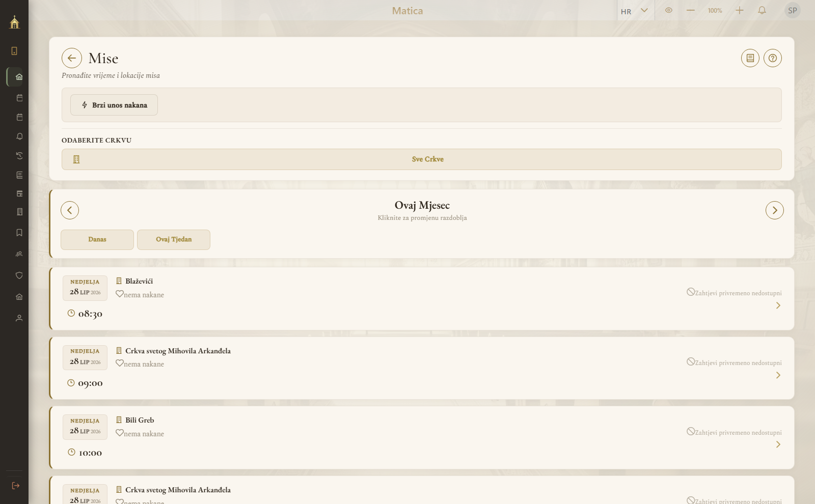Click Zahtjevi privremeno nedostupni in Bili Greb card
The image size is (815, 504).
click(738, 433)
